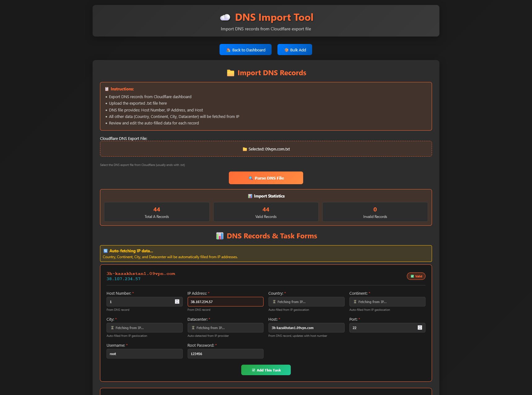Click the folder icon in selected file area
532x395 pixels.
[x=245, y=149]
